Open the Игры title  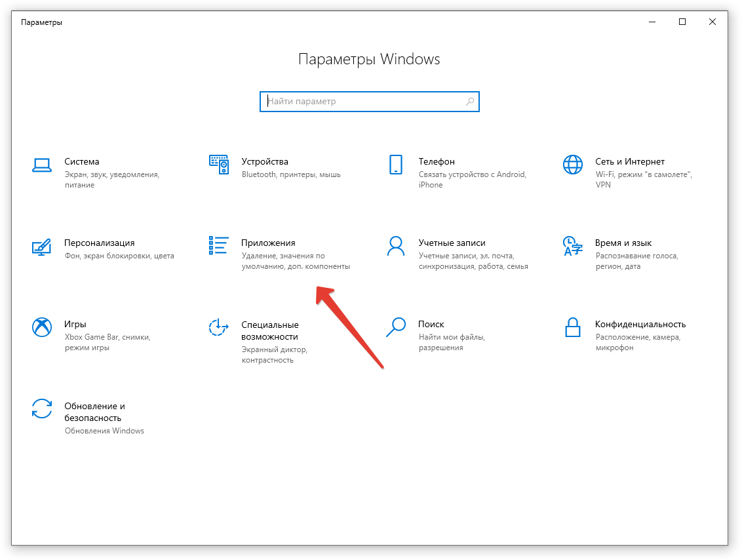75,324
